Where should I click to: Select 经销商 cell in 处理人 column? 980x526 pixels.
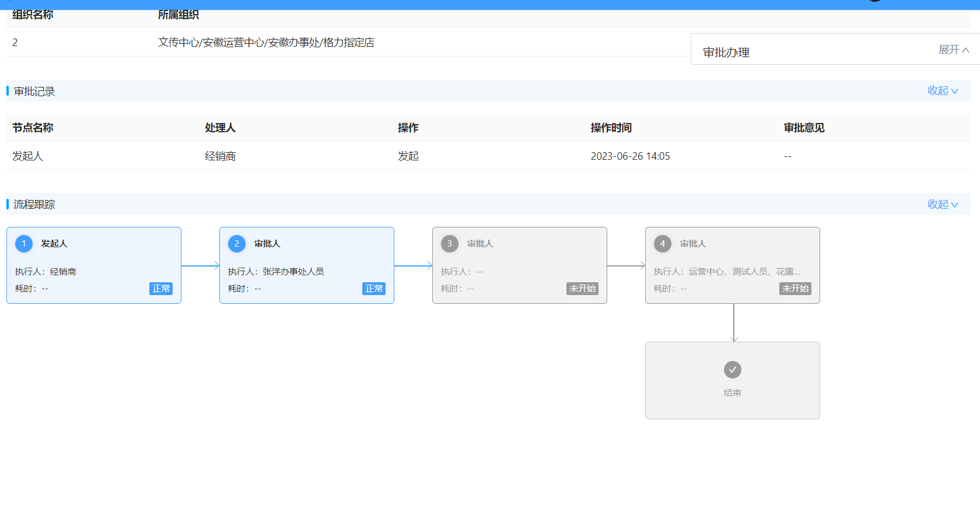click(220, 156)
